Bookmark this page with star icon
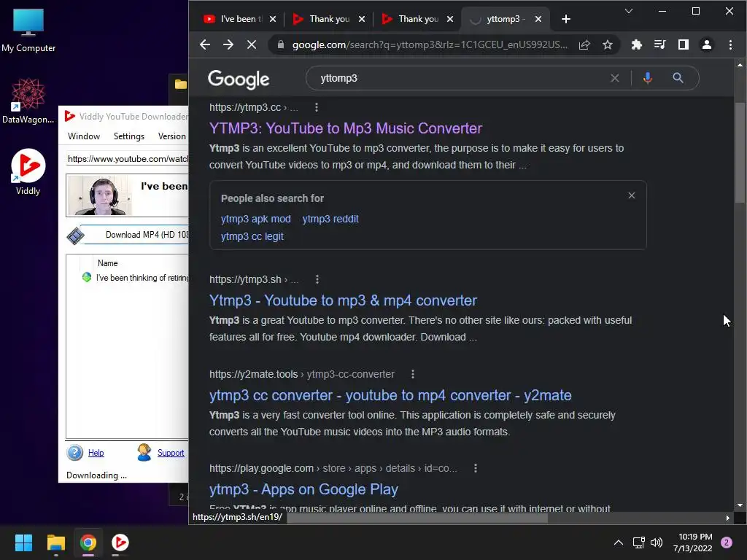 [608, 44]
